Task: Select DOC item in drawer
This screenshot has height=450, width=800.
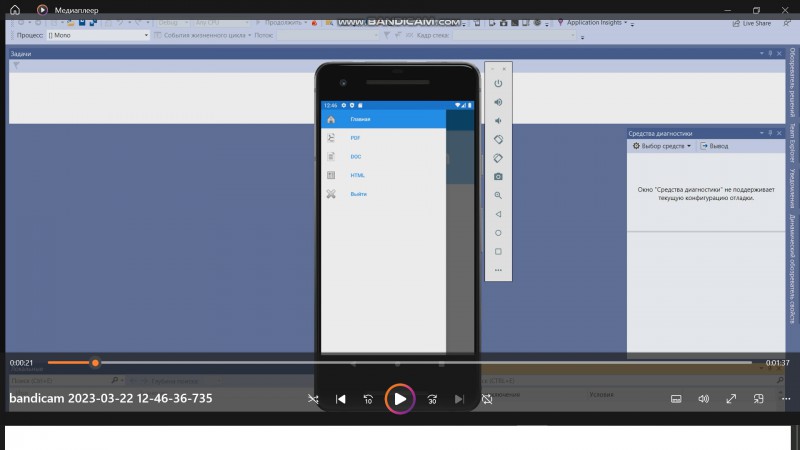Action: coord(383,157)
